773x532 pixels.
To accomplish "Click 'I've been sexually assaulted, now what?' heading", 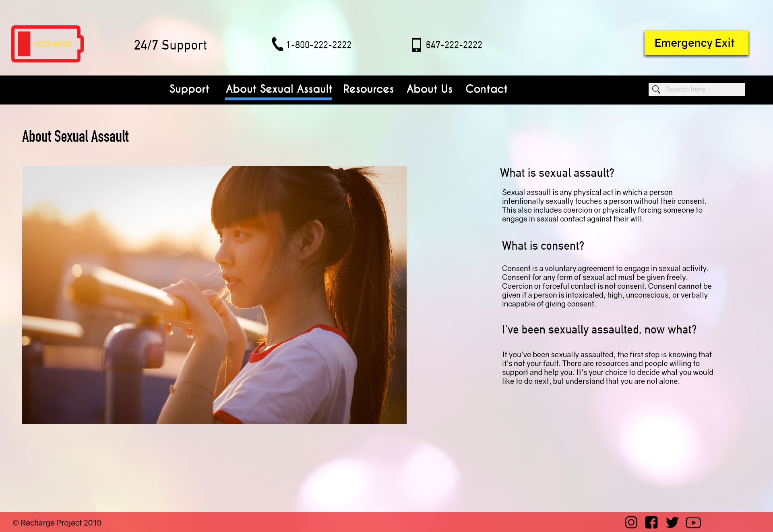I will (599, 330).
